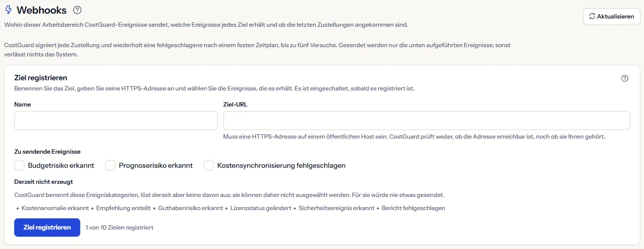Click the HTTPS-Adresse hint below Ziel-URL
Image resolution: width=644 pixels, height=249 pixels.
(x=414, y=137)
